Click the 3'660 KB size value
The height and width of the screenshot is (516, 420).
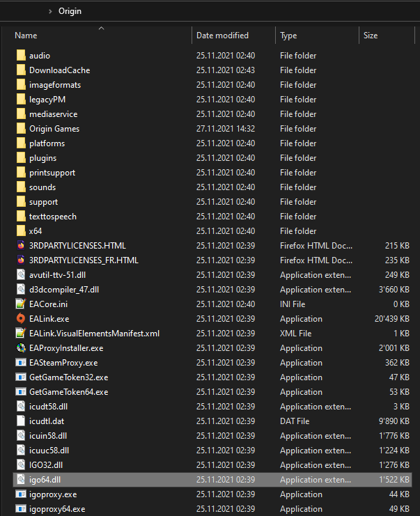click(394, 290)
